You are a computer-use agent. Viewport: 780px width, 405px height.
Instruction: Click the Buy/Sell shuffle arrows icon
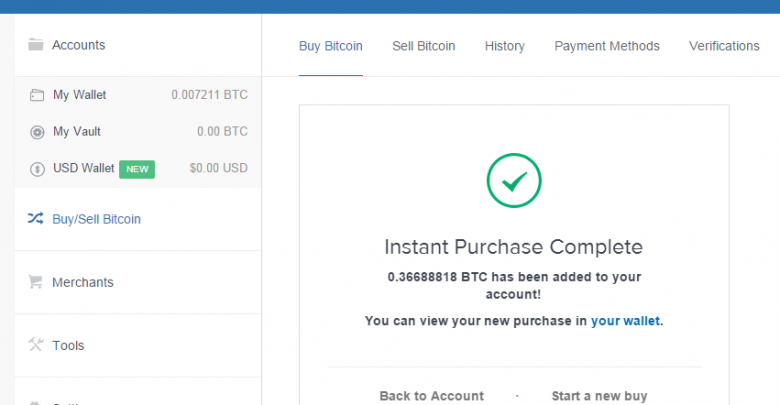pyautogui.click(x=36, y=218)
